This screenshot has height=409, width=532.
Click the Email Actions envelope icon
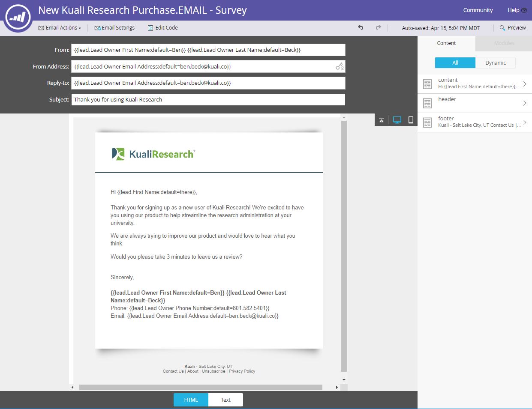tap(41, 28)
